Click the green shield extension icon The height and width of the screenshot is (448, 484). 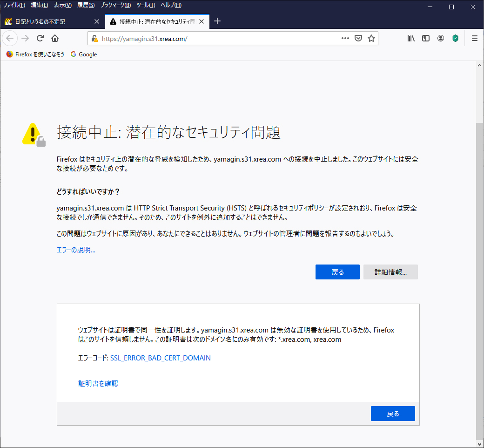pos(455,38)
